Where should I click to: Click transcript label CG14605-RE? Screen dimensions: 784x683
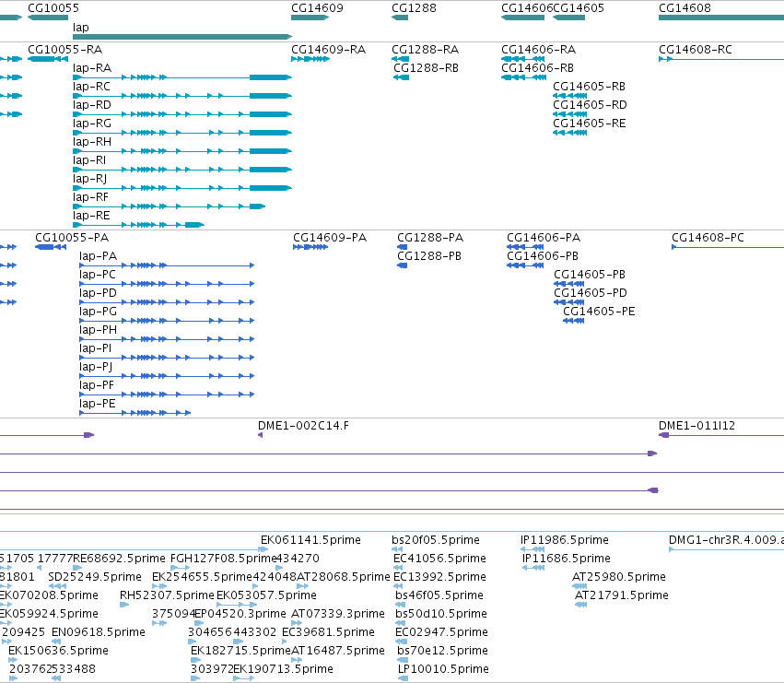point(590,124)
